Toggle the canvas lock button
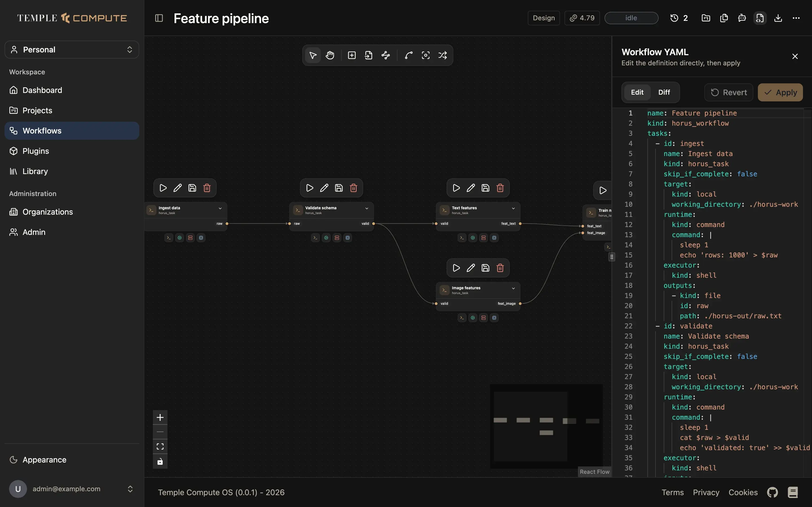Image resolution: width=812 pixels, height=507 pixels. pos(160,461)
